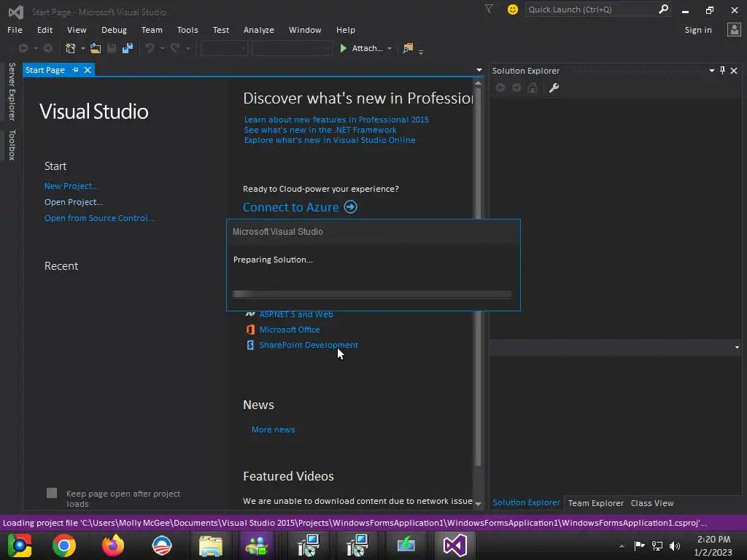Click the Open File toolbar icon
Screen dimensions: 747x560
pyautogui.click(x=96, y=48)
